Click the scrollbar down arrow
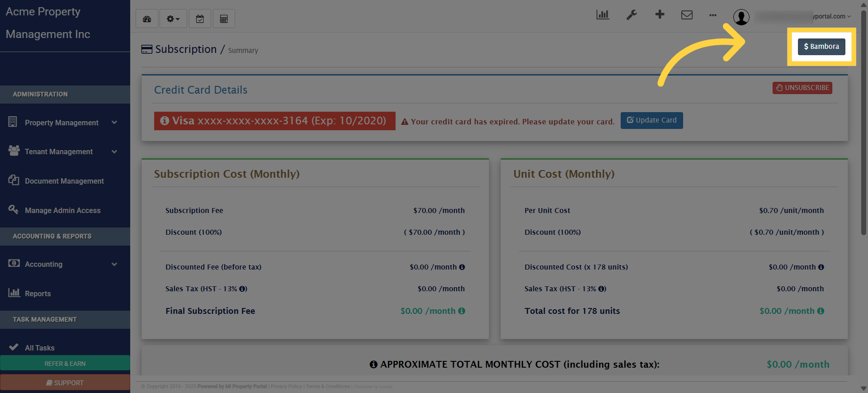The height and width of the screenshot is (393, 868). coord(863,388)
